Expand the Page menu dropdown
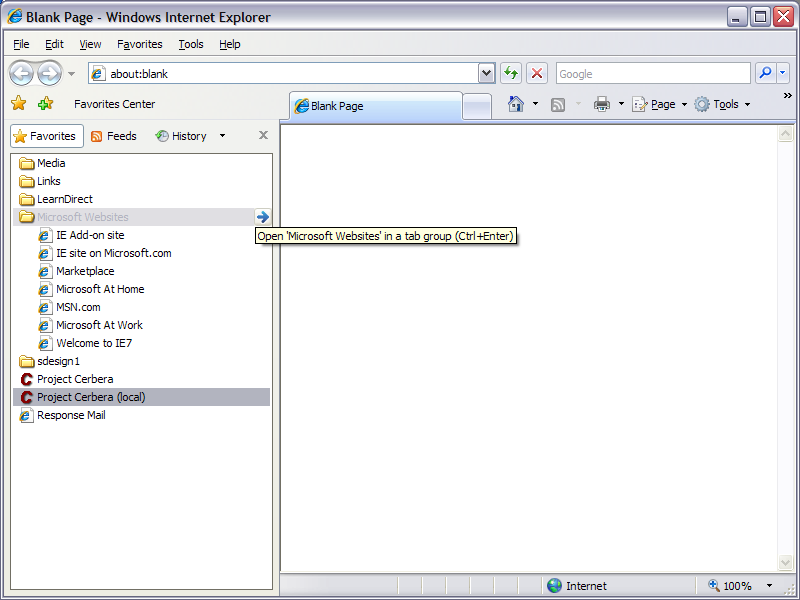This screenshot has height=600, width=800. (684, 105)
